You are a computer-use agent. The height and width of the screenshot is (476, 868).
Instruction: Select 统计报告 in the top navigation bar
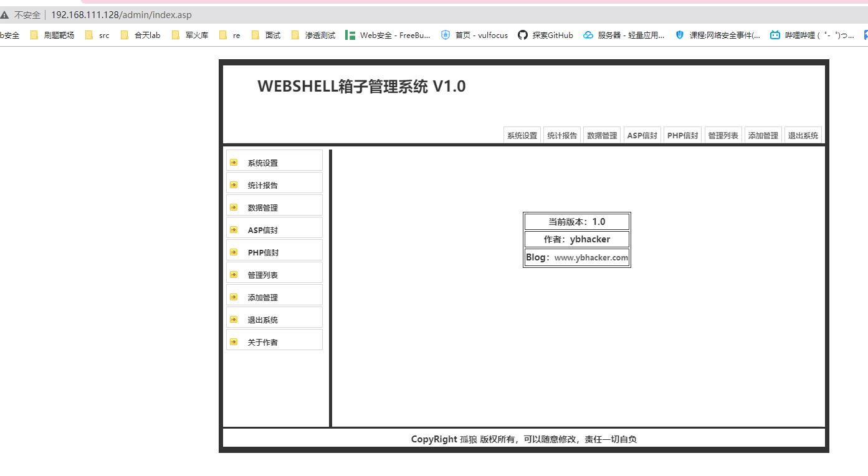562,135
